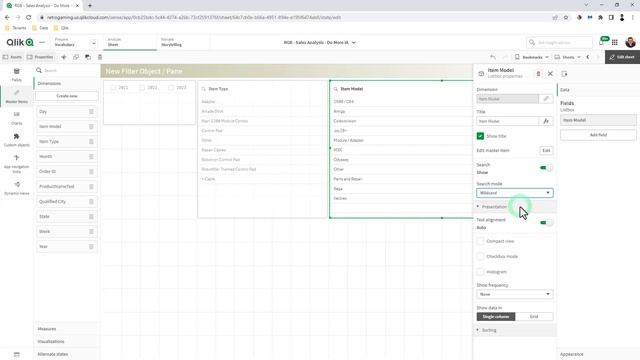Viewport: 640px width, 360px height.
Task: Open Custom objects in the asset sidebar
Action: coord(16,140)
